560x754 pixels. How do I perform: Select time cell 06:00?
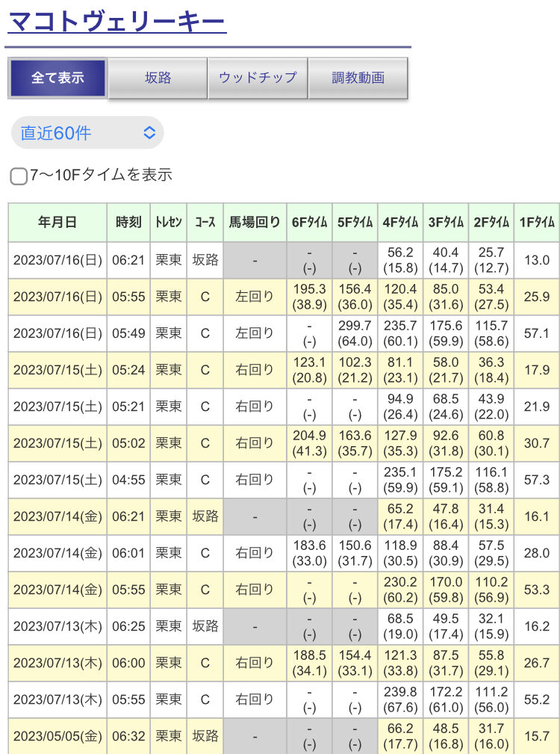tap(128, 663)
